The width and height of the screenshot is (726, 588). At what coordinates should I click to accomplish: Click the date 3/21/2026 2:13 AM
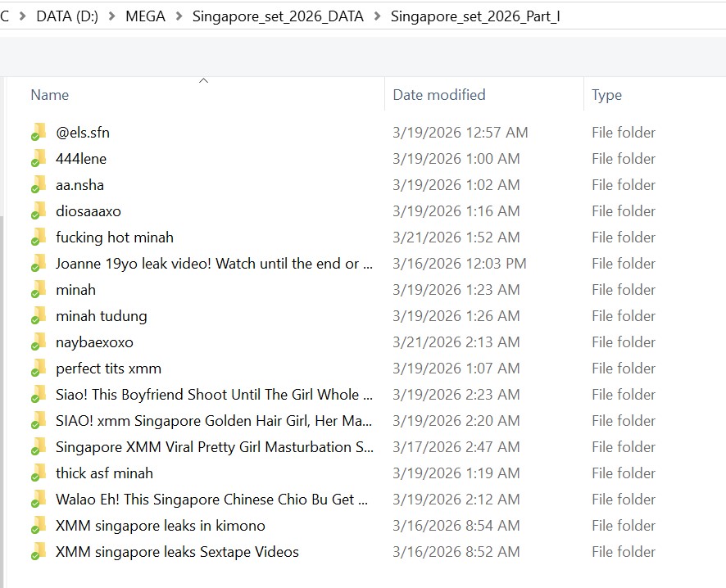(x=456, y=342)
